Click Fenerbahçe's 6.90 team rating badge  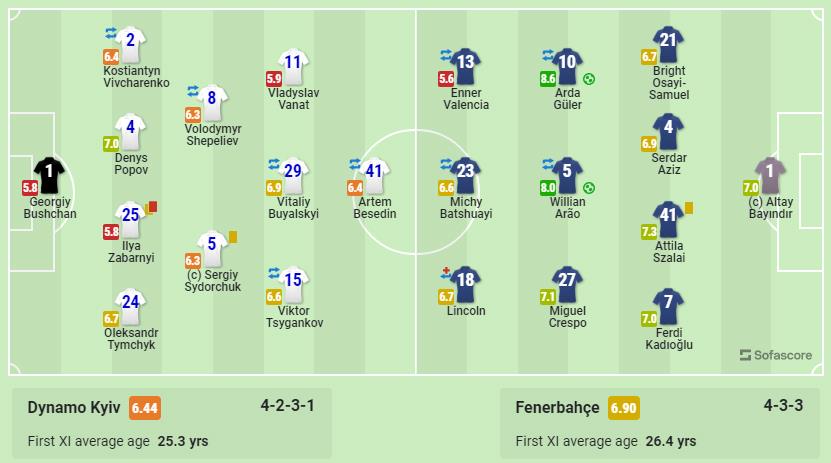[623, 408]
